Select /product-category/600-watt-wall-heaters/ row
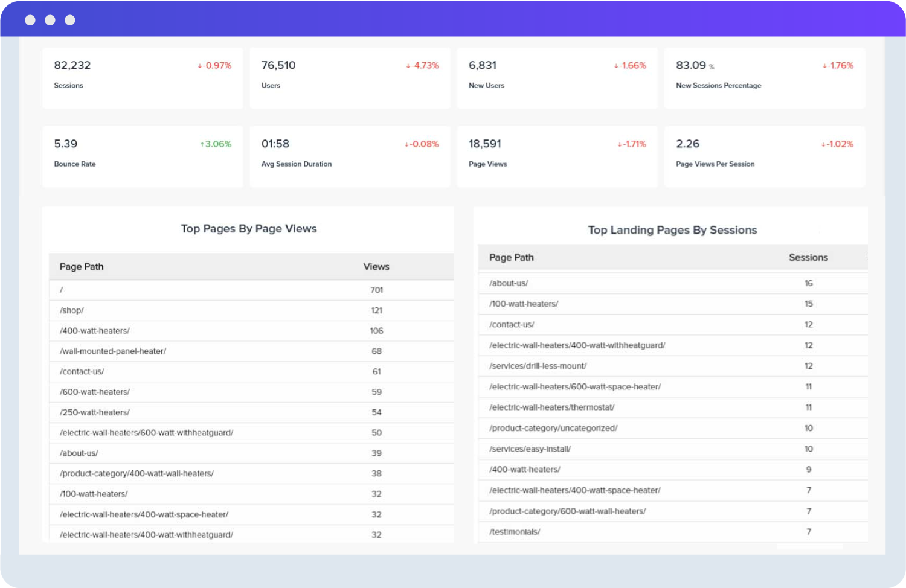 point(673,511)
